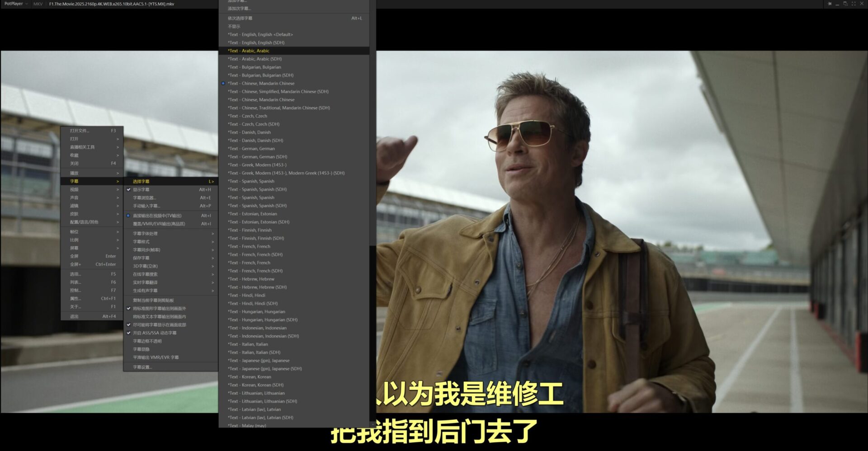Screen dimensions: 868x451
Task: Open 字幕浏览器... entry
Action: pos(171,197)
